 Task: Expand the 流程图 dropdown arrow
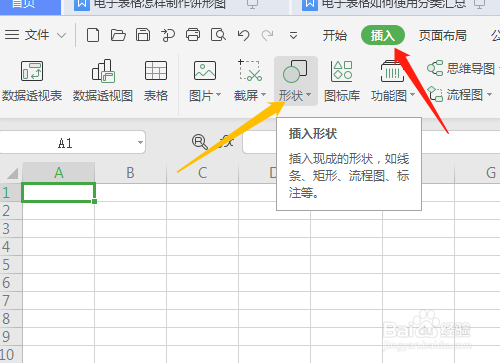coord(489,95)
